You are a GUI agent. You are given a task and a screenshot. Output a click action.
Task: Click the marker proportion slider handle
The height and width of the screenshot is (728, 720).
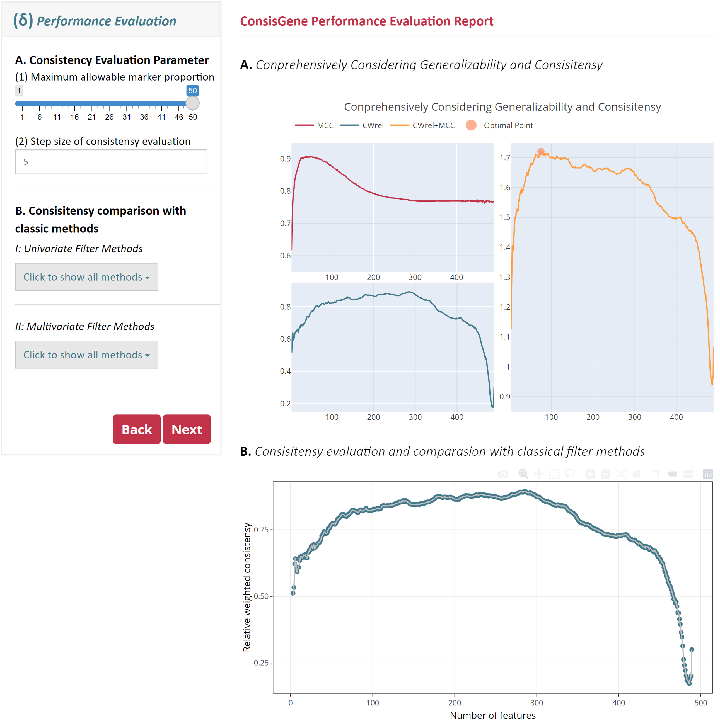(193, 103)
